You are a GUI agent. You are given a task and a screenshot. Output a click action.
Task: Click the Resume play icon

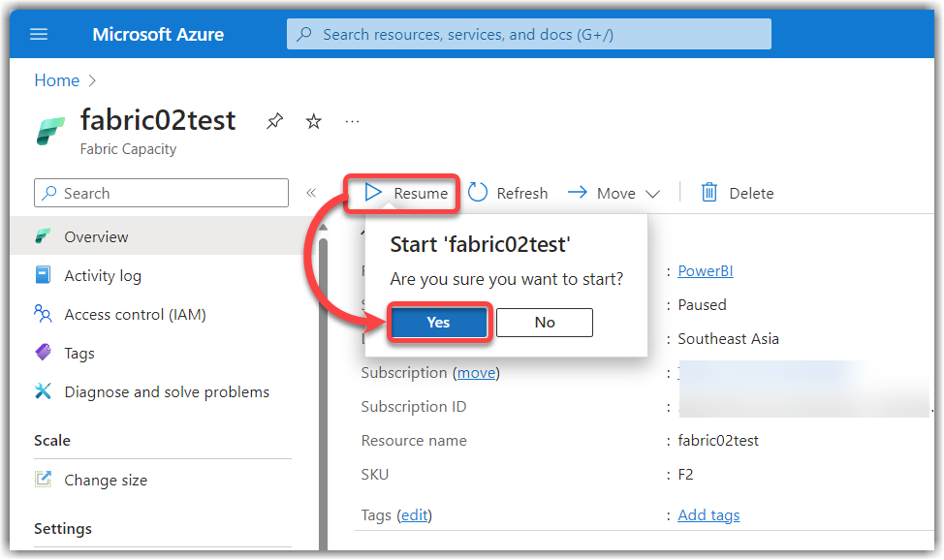coord(373,193)
